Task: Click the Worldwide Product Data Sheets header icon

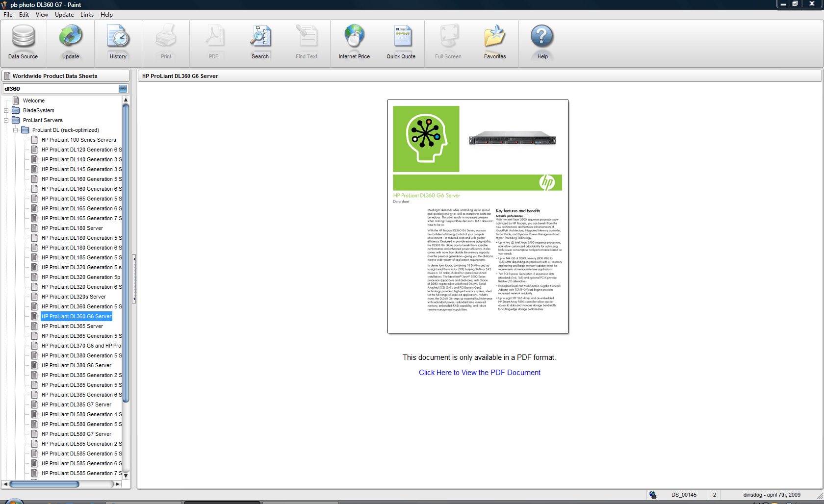Action: (x=7, y=76)
